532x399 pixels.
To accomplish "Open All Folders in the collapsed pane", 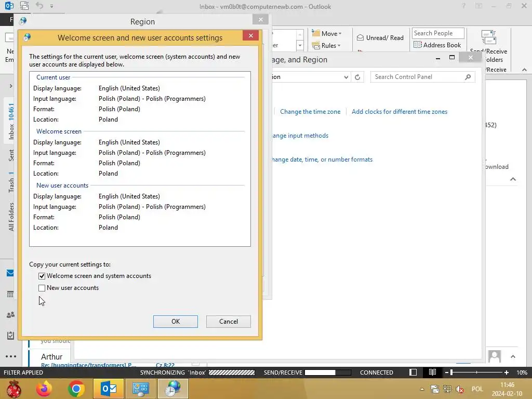I will pyautogui.click(x=11, y=217).
